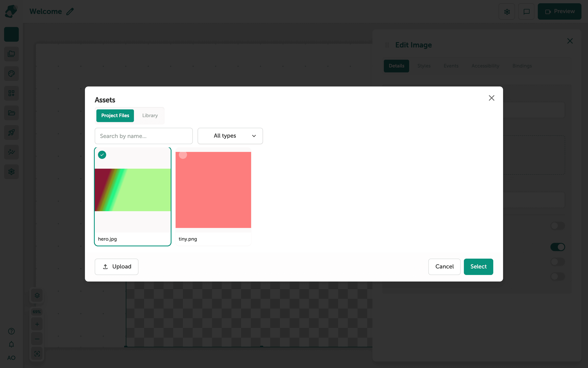Viewport: 588px width, 368px height.
Task: Open the AI sparkle icon in sidebar
Action: click(11, 152)
